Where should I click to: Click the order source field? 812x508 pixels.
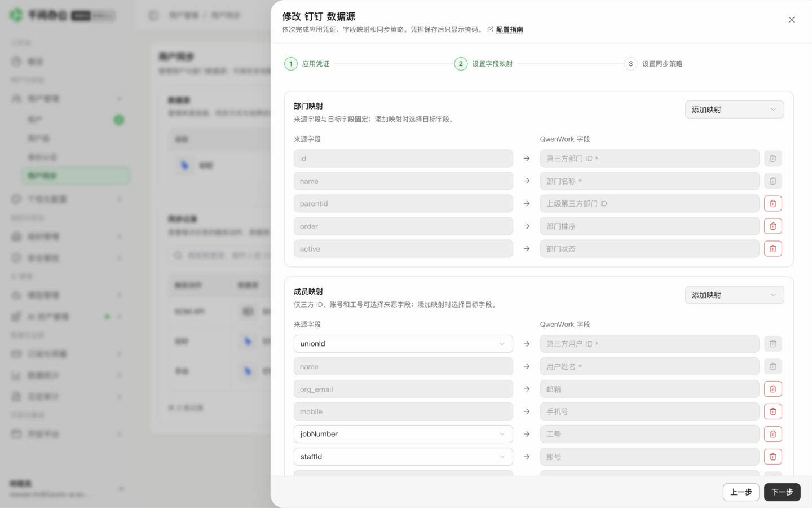403,226
